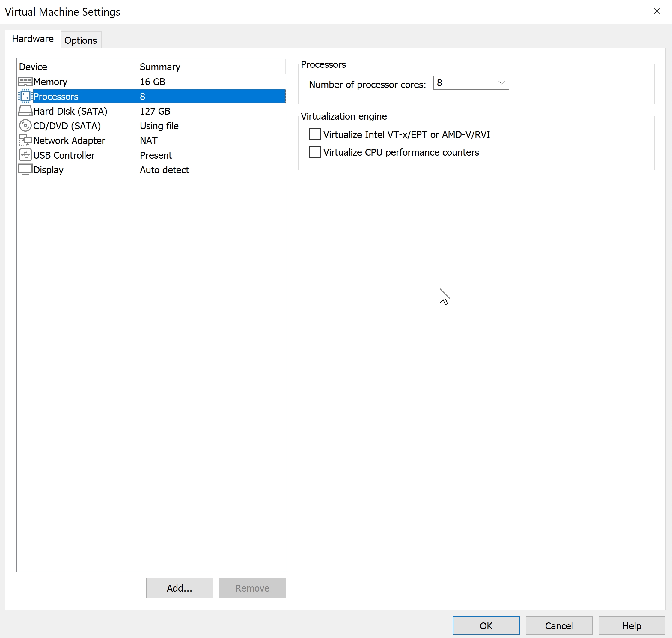Click the Memory device icon

[25, 82]
